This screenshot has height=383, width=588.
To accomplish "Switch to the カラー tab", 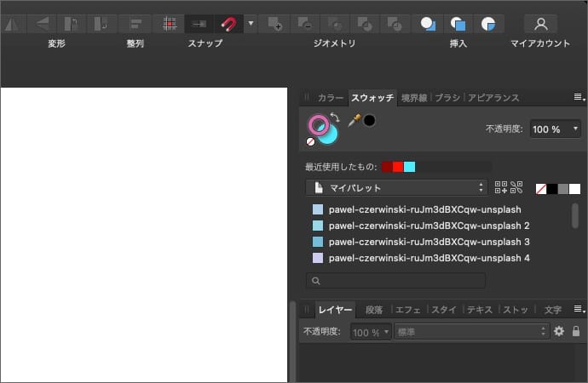I will point(331,98).
